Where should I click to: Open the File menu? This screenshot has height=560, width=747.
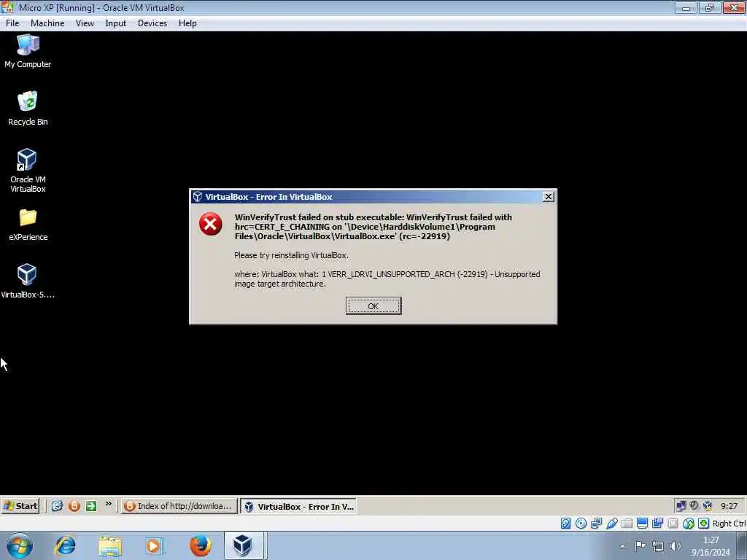coord(12,23)
